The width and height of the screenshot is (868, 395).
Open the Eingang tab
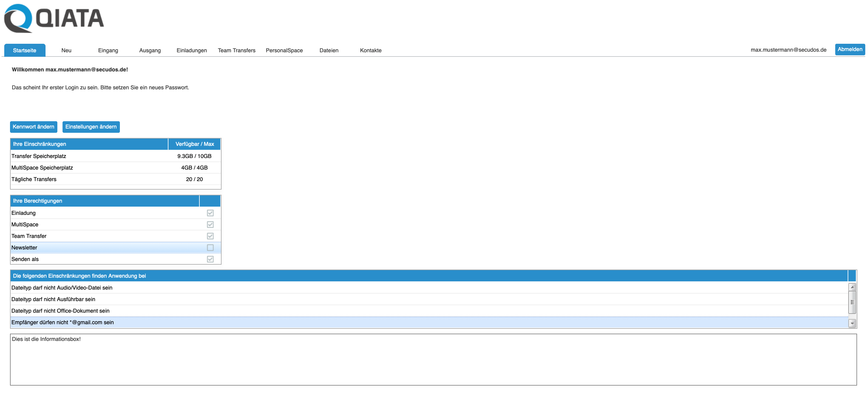tap(108, 50)
